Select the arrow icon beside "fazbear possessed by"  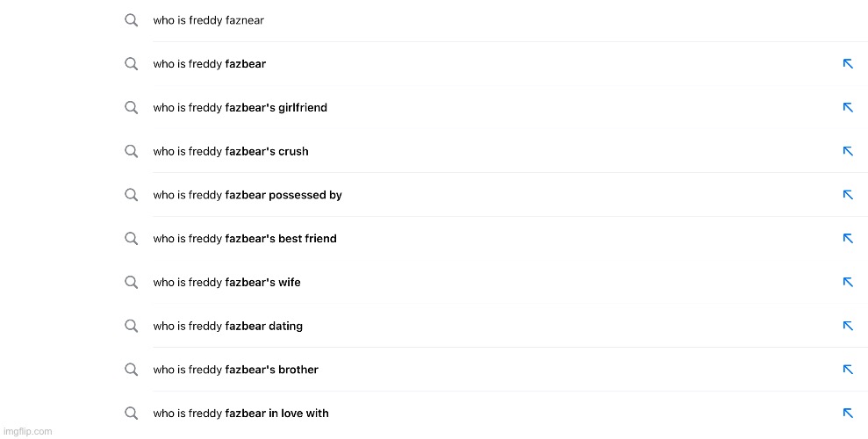pos(848,195)
